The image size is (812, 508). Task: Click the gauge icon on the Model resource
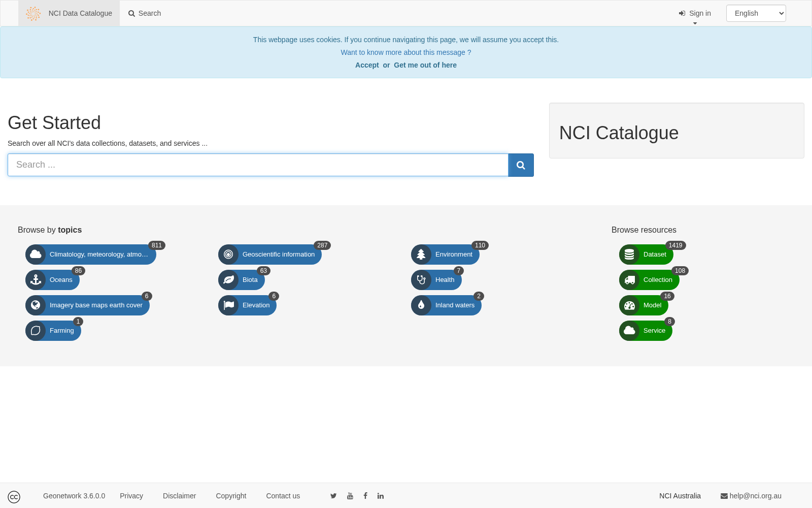pos(629,305)
